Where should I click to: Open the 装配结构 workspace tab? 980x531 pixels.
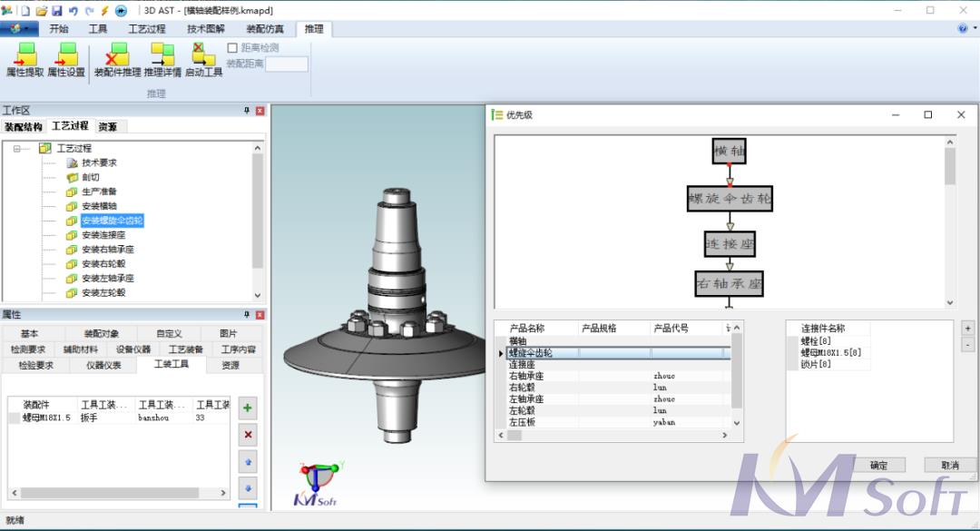[24, 126]
